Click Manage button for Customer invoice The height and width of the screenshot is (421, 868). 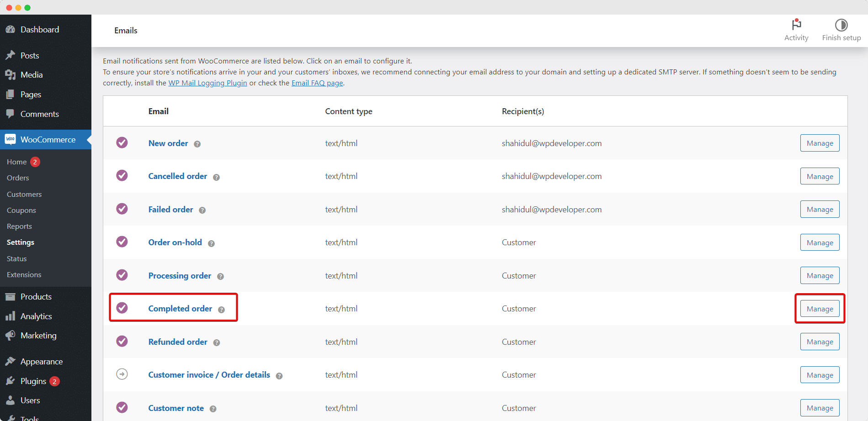coord(820,375)
